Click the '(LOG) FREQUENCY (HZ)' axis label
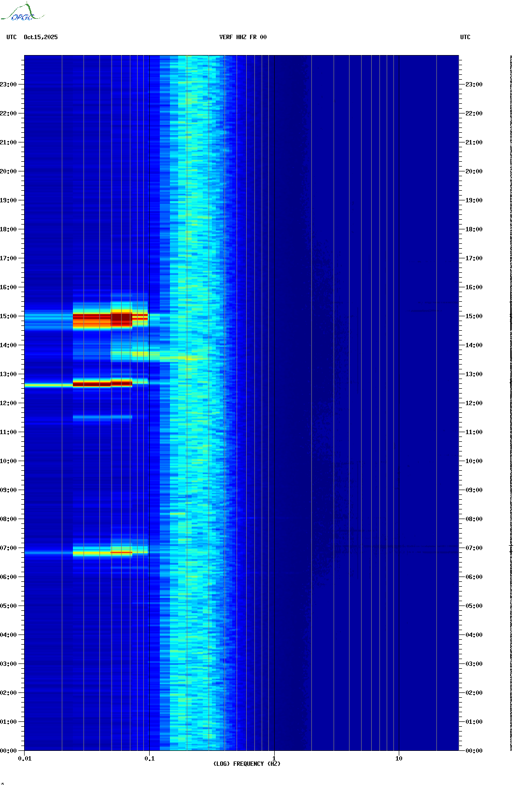 tap(247, 764)
